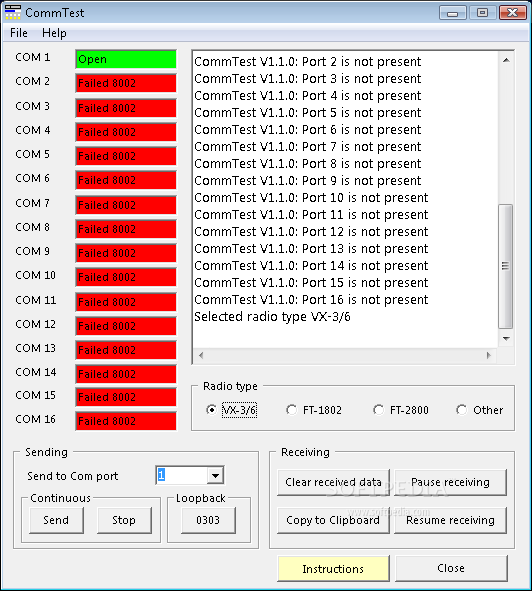Click log line 'Port 2 is not present'
The height and width of the screenshot is (591, 532).
coord(308,61)
